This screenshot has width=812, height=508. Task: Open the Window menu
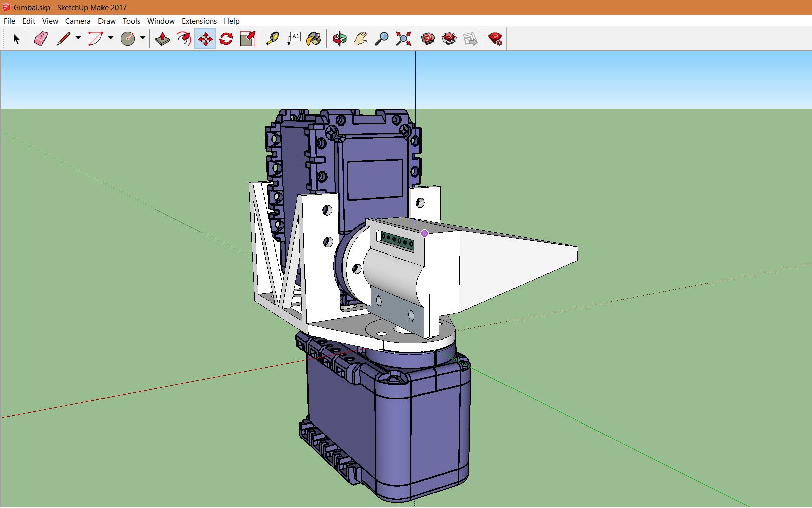(x=161, y=21)
